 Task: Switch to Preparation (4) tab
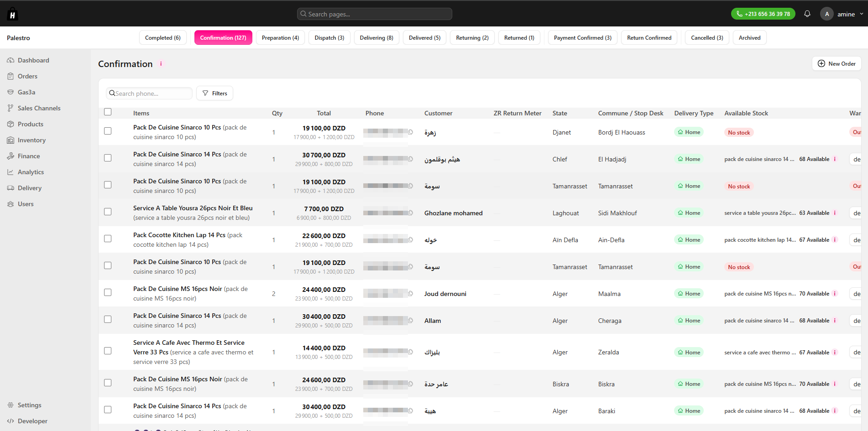pyautogui.click(x=280, y=38)
